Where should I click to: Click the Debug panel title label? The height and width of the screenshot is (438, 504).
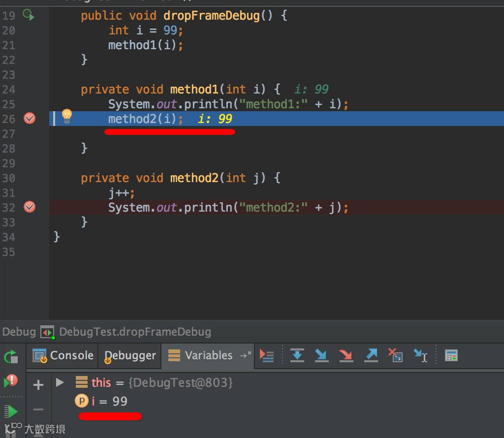click(x=19, y=332)
